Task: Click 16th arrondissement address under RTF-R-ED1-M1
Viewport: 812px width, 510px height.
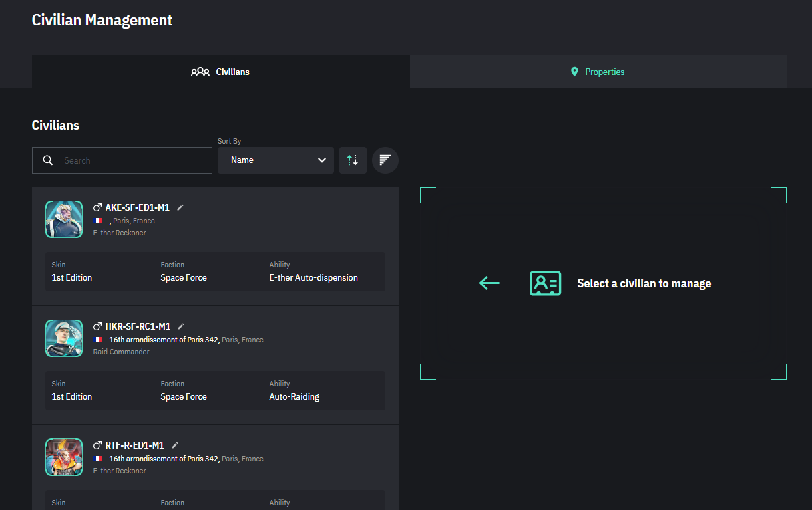Action: tap(164, 459)
